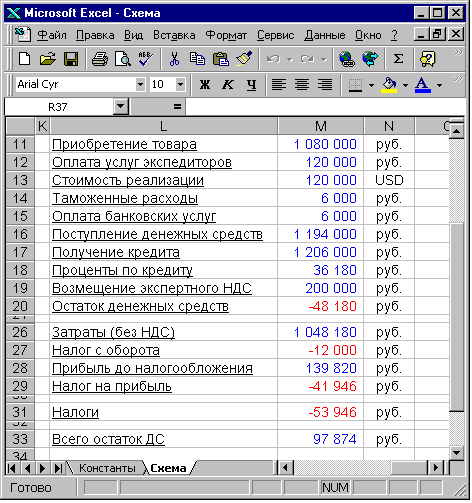Expand the Redo history dropdown arrow

pyautogui.click(x=324, y=60)
